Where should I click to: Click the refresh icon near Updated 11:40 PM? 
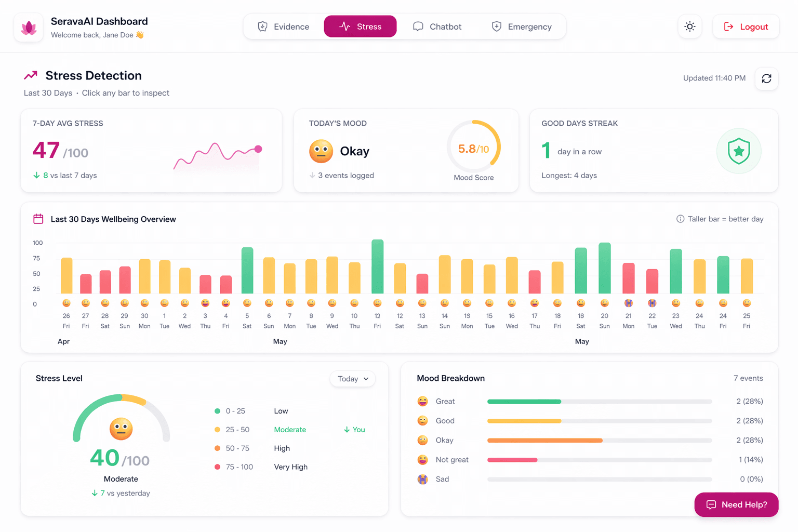point(766,78)
